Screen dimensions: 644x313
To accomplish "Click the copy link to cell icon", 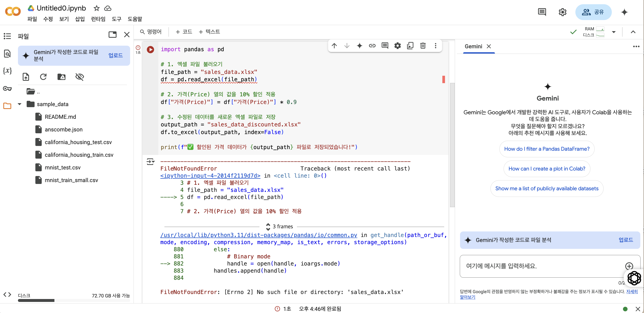I will [372, 46].
